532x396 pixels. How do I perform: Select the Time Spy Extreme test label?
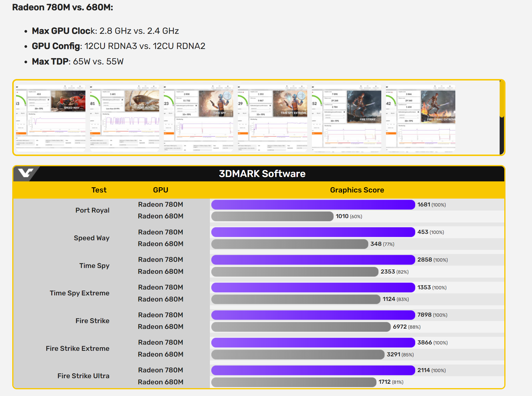coord(80,293)
